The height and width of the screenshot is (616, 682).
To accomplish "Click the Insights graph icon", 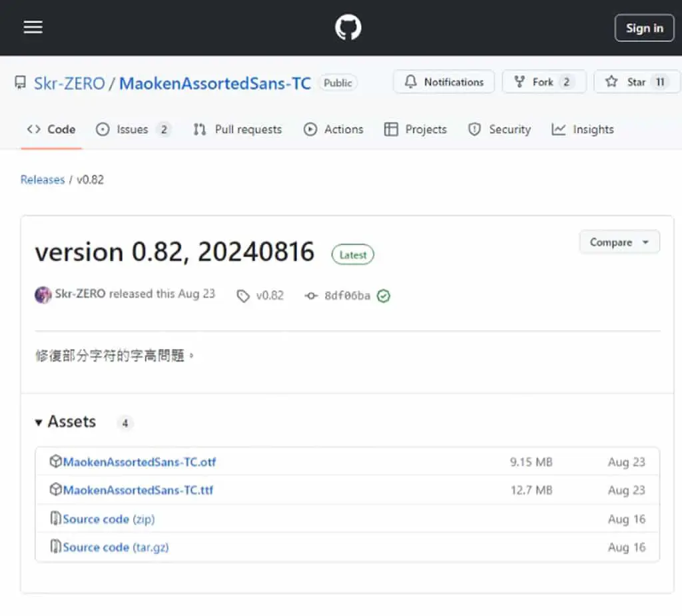I will point(559,129).
